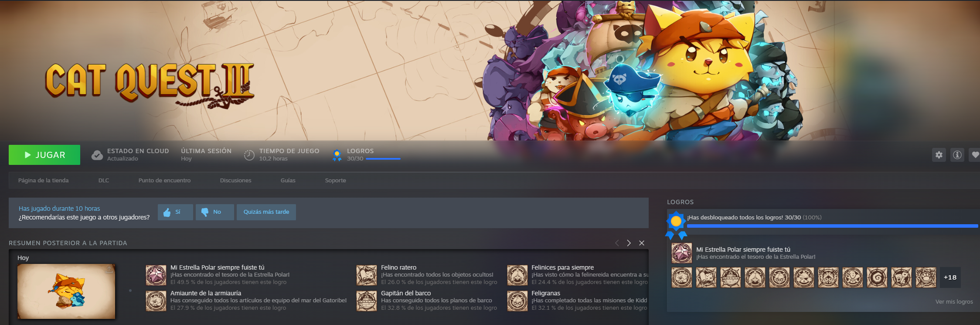The width and height of the screenshot is (980, 325).
Task: Open the Guías tab
Action: [x=288, y=181]
